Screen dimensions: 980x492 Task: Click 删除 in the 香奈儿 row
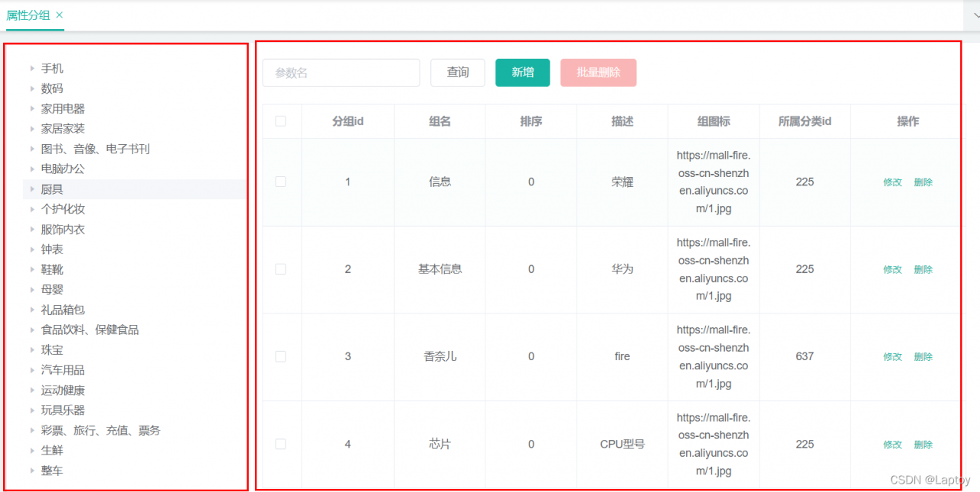coord(923,357)
